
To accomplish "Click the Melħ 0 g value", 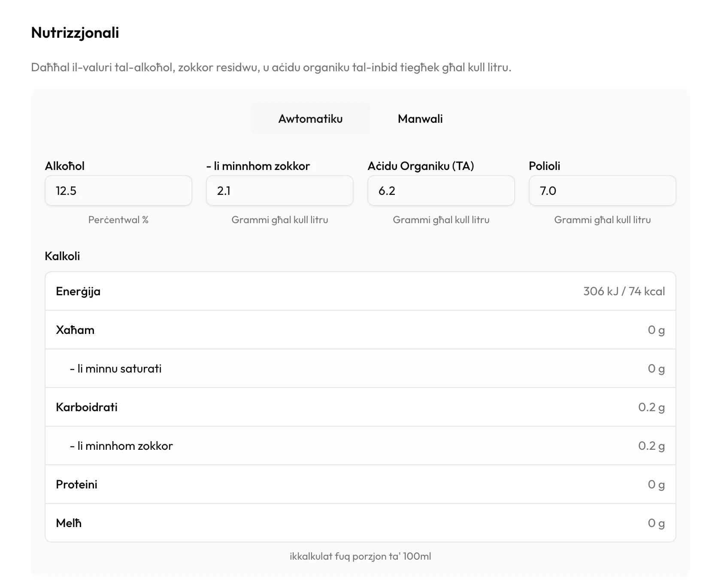I will [657, 523].
